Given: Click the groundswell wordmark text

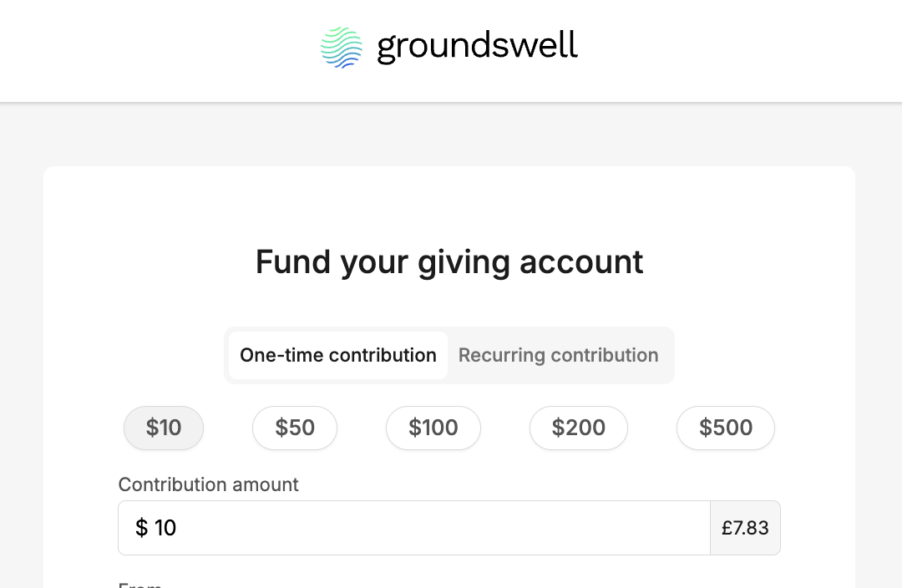Looking at the screenshot, I should (477, 47).
